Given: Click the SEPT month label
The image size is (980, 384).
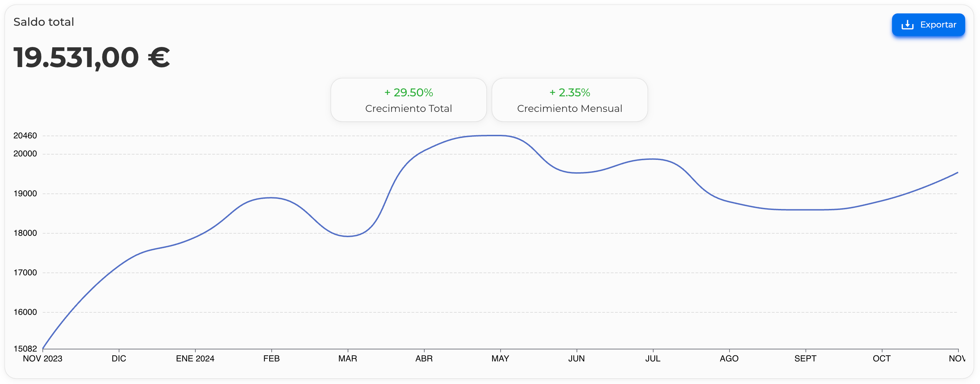Looking at the screenshot, I should tap(805, 359).
